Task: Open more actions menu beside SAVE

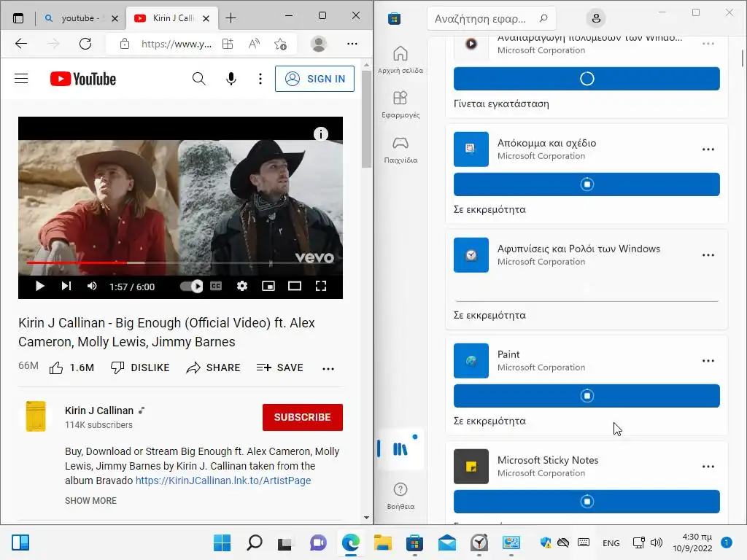Action: tap(328, 368)
